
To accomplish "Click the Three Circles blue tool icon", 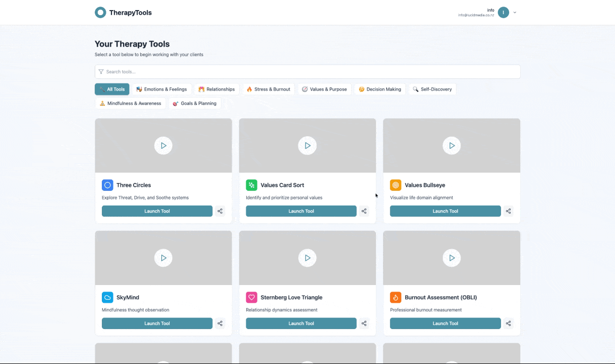I will coord(107,185).
